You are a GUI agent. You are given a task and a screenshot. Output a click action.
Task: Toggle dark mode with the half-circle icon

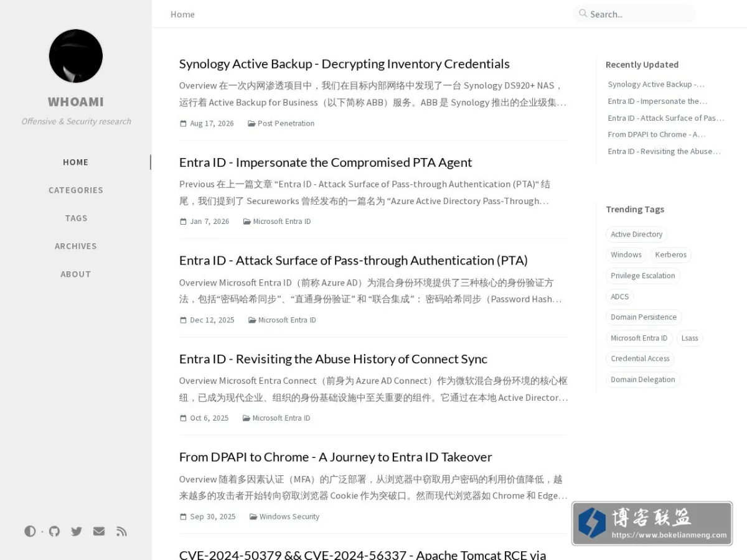(30, 531)
